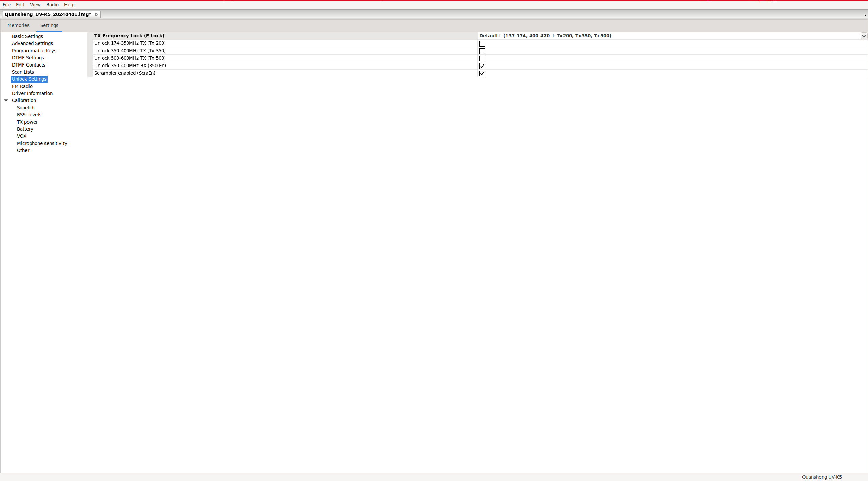Disable the Scrambler enabled checkbox
This screenshot has height=481, width=868.
(482, 73)
